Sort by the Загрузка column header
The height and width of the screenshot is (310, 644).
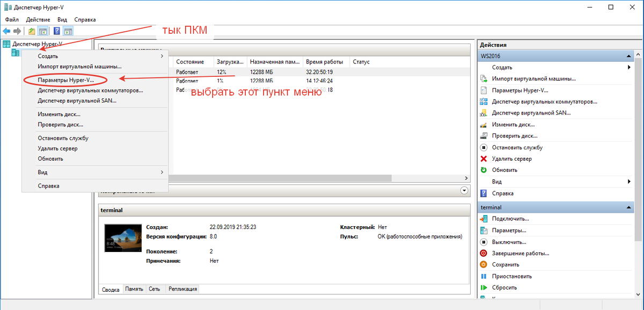pos(231,62)
